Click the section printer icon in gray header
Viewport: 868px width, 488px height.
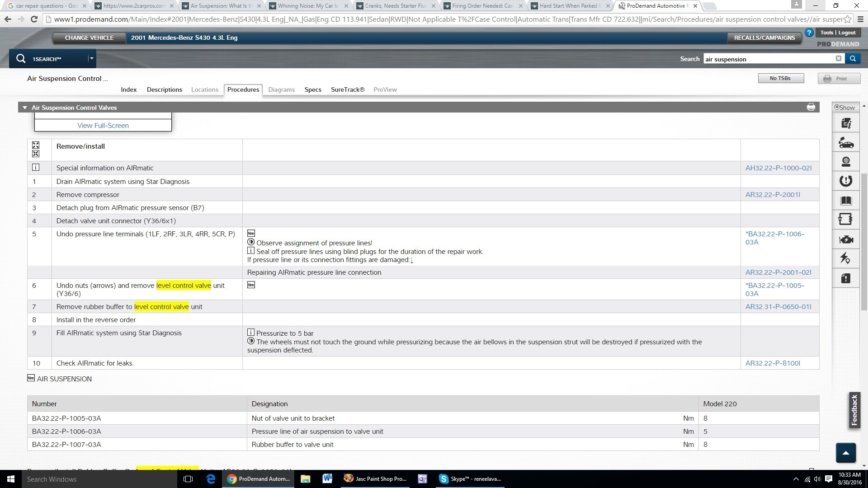tap(811, 107)
